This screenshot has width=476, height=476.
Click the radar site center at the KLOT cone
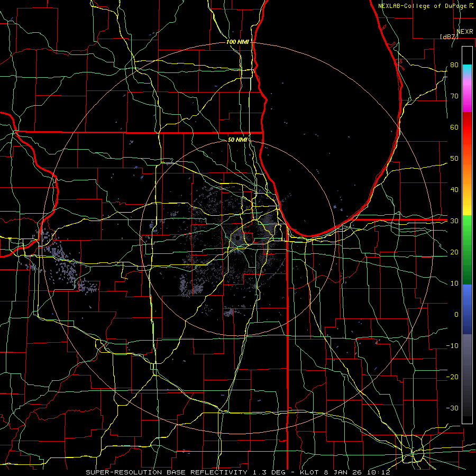coord(237,237)
